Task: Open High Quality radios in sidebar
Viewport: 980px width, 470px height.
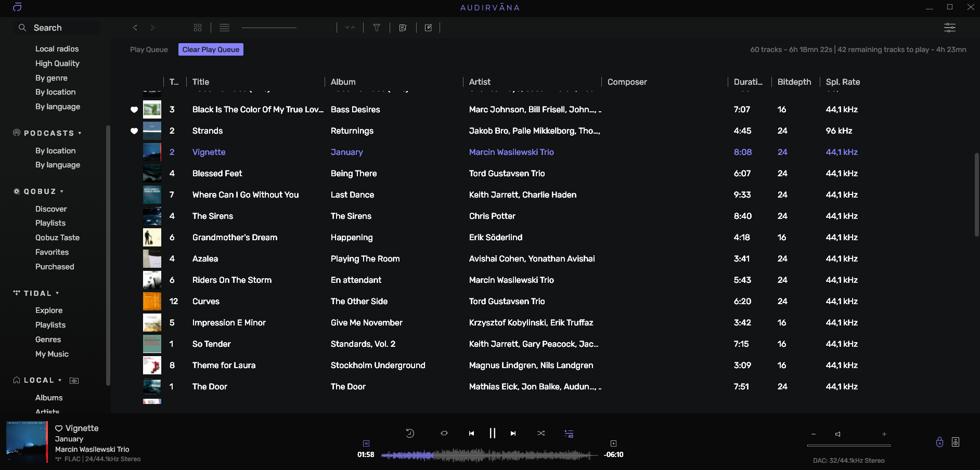Action: pos(57,63)
